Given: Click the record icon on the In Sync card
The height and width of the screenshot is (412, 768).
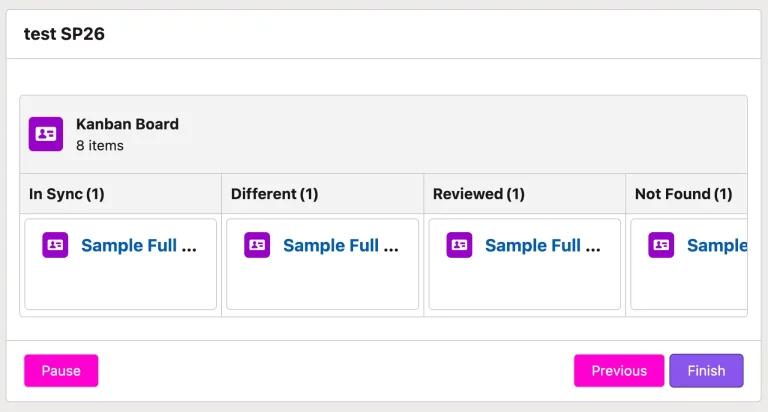Looking at the screenshot, I should [55, 245].
